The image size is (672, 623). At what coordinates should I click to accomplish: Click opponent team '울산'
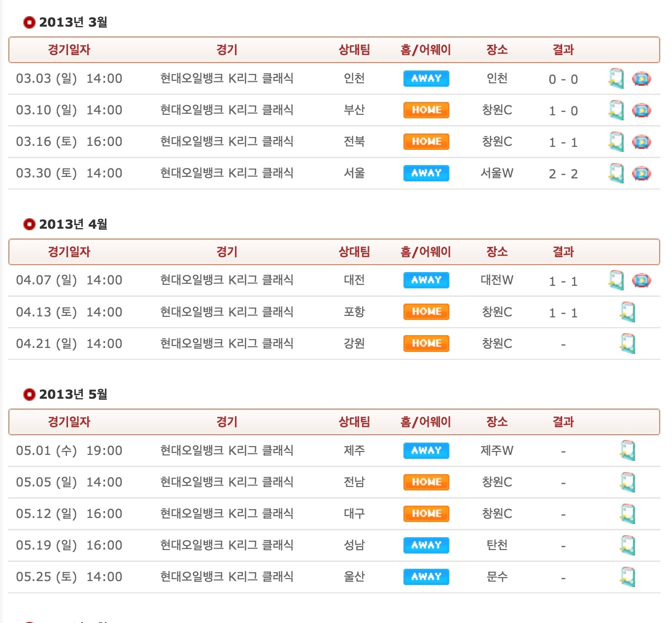354,577
